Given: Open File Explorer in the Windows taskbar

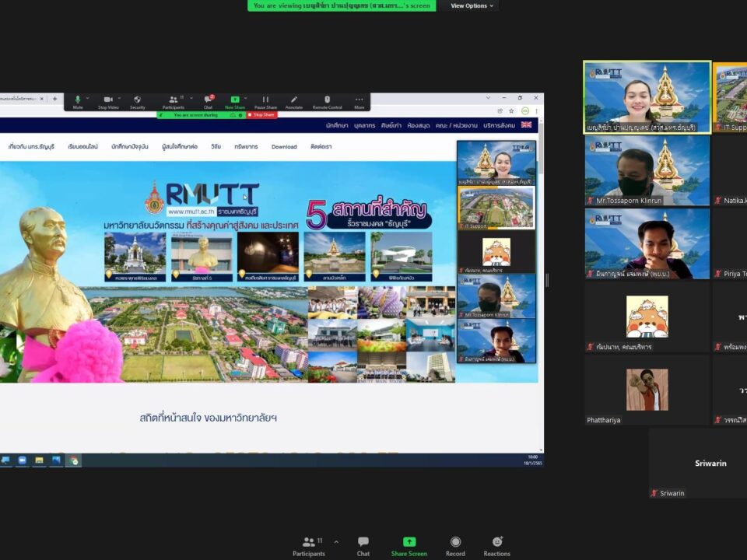Looking at the screenshot, I should pos(39,460).
